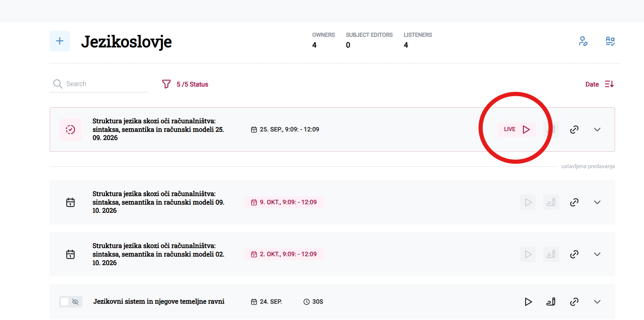Click the in-progress status icon of 25. 09. lecture

coord(70,130)
